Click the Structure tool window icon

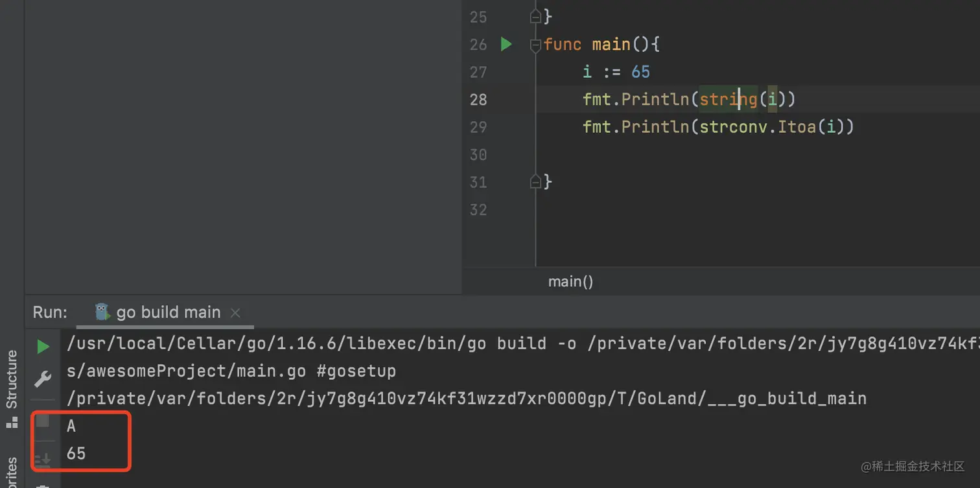click(12, 423)
